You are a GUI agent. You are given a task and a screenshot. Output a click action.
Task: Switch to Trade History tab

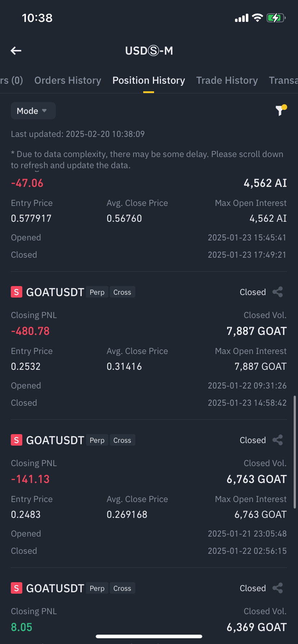point(227,80)
